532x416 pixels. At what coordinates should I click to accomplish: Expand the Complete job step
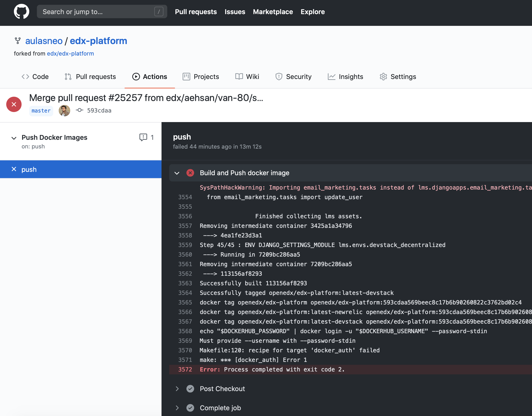click(177, 408)
